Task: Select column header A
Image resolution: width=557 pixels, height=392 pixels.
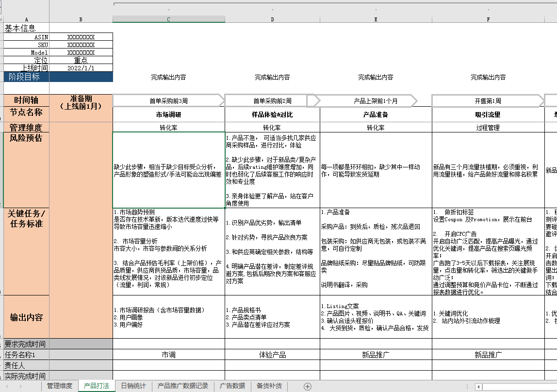Action: tap(26, 19)
